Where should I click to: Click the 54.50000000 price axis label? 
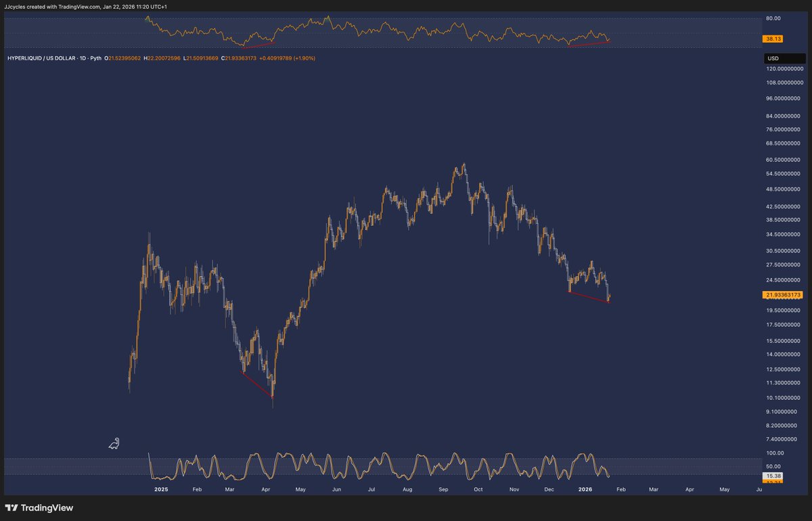click(784, 174)
